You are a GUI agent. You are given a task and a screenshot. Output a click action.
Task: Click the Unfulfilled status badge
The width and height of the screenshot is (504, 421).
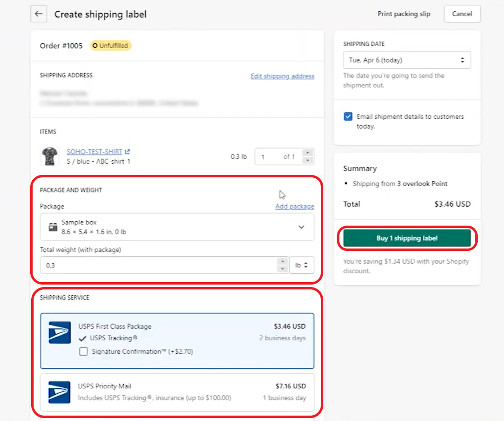pos(111,45)
